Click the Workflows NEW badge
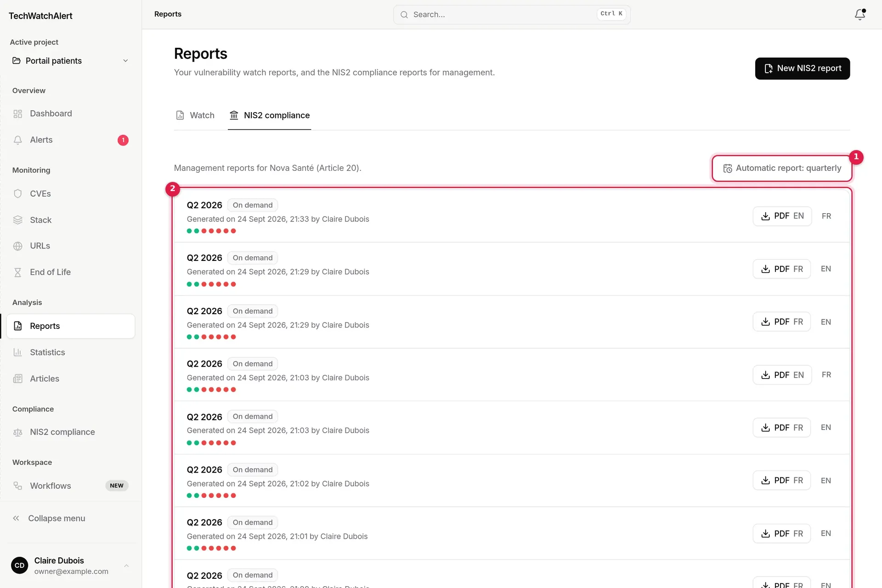Viewport: 882px width, 588px height. tap(117, 486)
